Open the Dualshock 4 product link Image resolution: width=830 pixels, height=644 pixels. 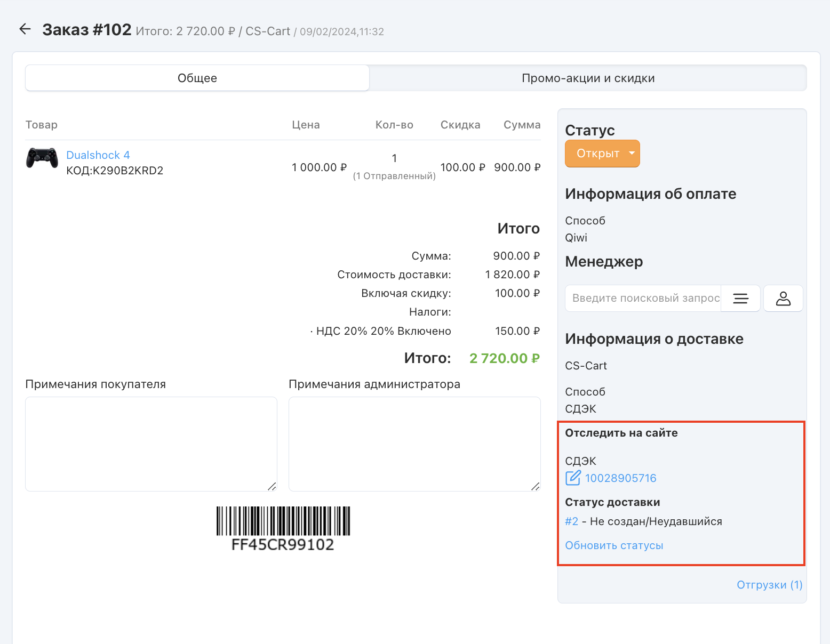(98, 155)
